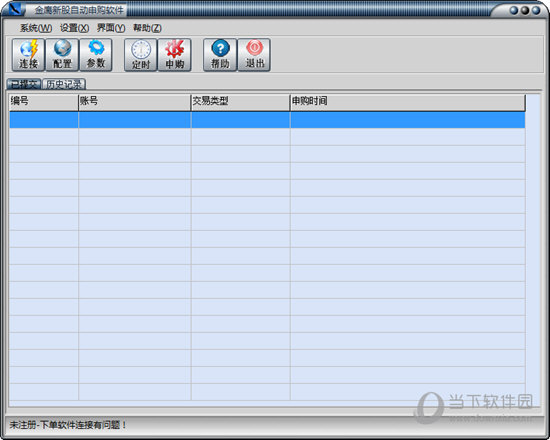This screenshot has height=440, width=550.
Task: Sort by the 账号 column header
Action: pyautogui.click(x=135, y=102)
